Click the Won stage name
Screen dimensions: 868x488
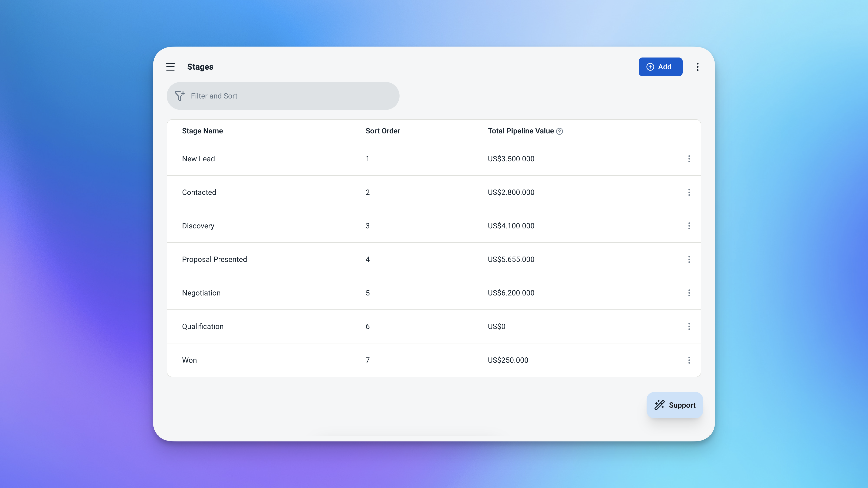pos(189,360)
